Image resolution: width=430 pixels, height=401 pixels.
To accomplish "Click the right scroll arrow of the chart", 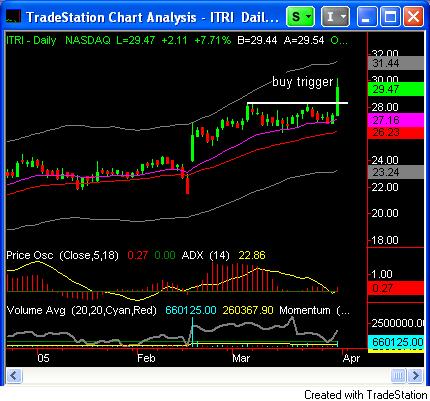I will tap(416, 376).
